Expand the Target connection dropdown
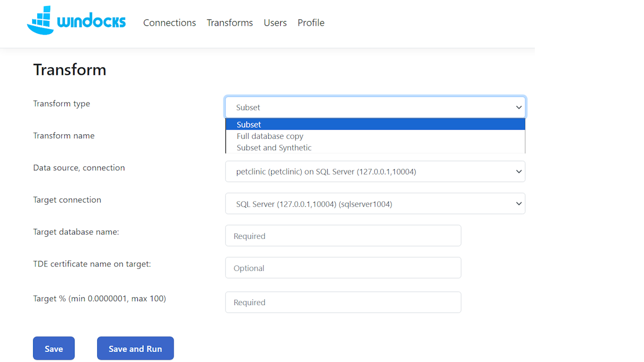The height and width of the screenshot is (362, 644). (375, 204)
